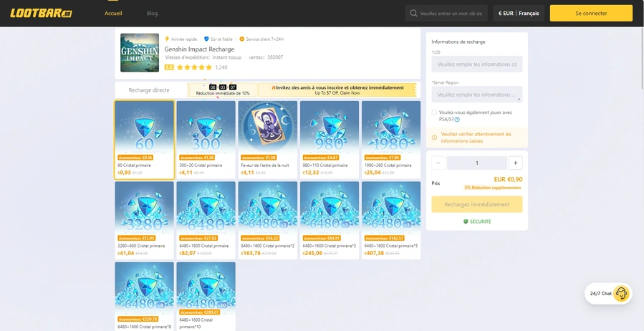Image resolution: width=644 pixels, height=331 pixels.
Task: Click the 5% Réduction supplémentaire label
Action: 492,188
